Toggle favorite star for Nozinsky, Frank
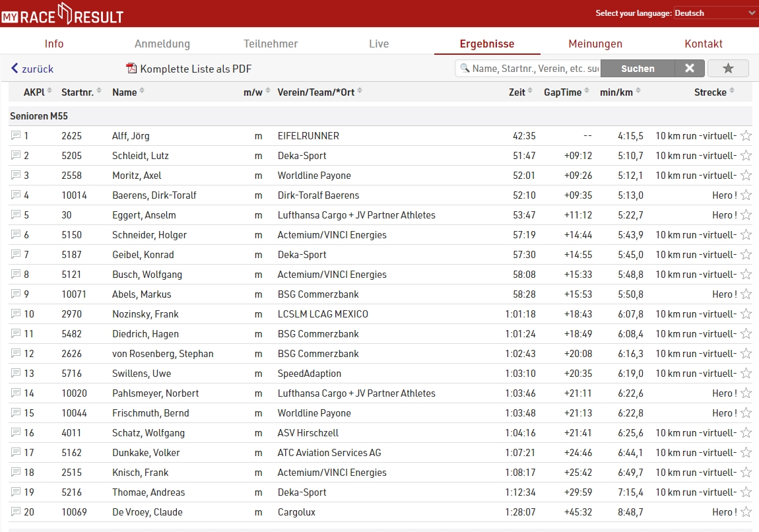 [x=746, y=314]
